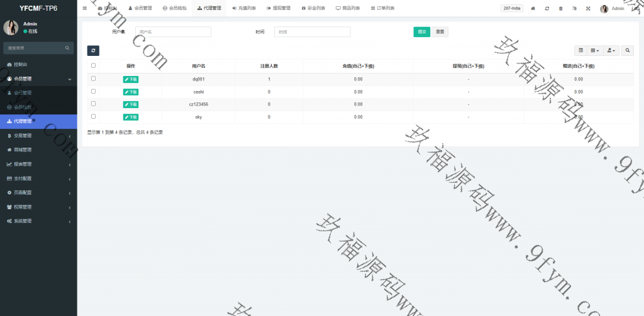Screen dimensions: 644x316
Task: Click the 用户名 input field
Action: point(173,31)
